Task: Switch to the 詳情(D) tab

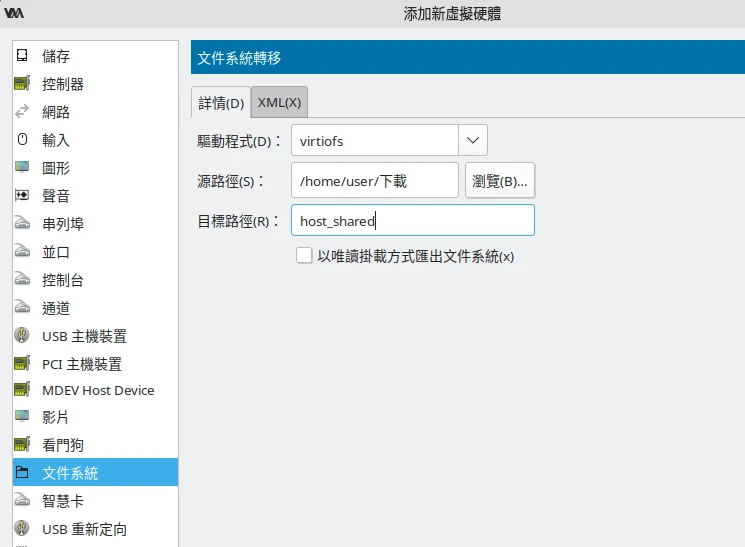Action: tap(220, 102)
